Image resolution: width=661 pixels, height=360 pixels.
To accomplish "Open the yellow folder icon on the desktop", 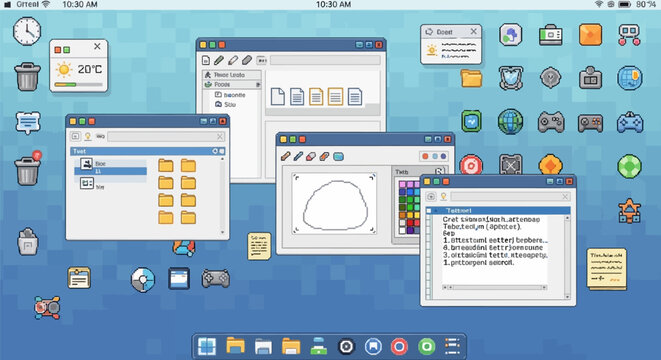I will pyautogui.click(x=471, y=78).
